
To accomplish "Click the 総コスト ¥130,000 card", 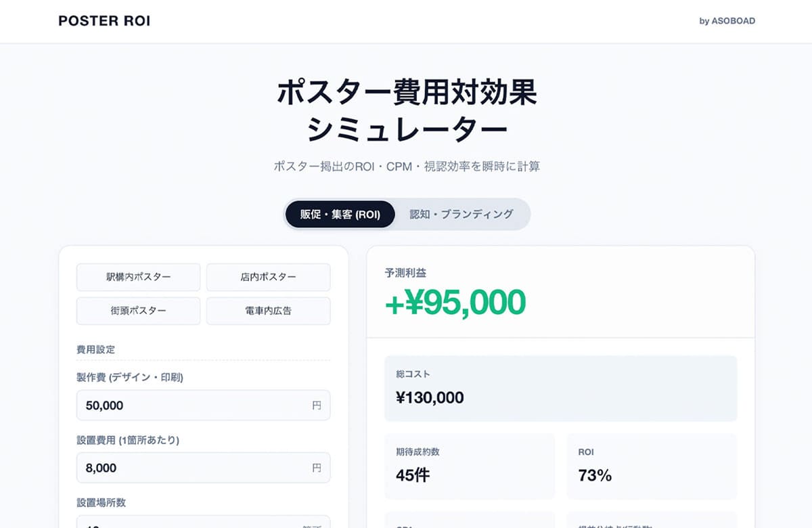I will click(x=560, y=389).
